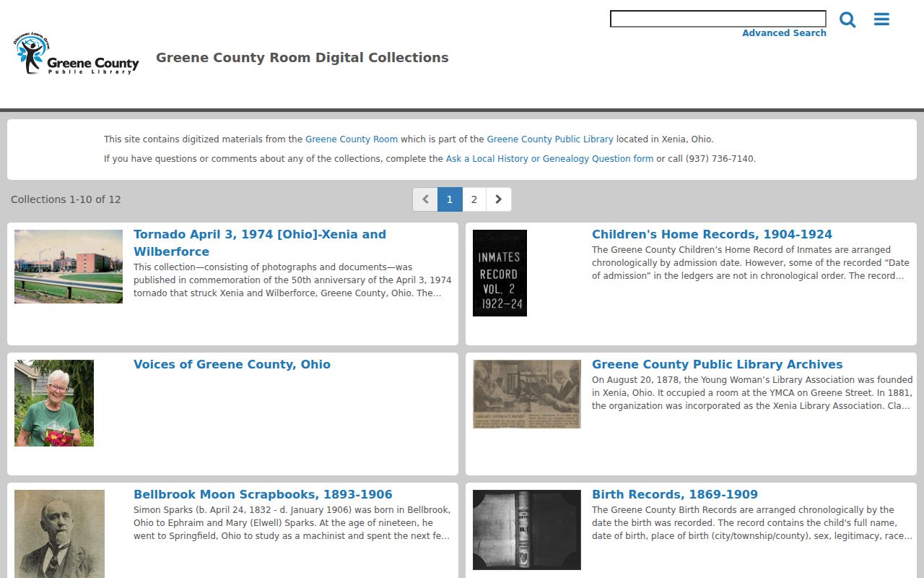The image size is (924, 578).
Task: Open Bellbrook Moon Scrapbooks, 1893-1906 title
Action: point(263,494)
